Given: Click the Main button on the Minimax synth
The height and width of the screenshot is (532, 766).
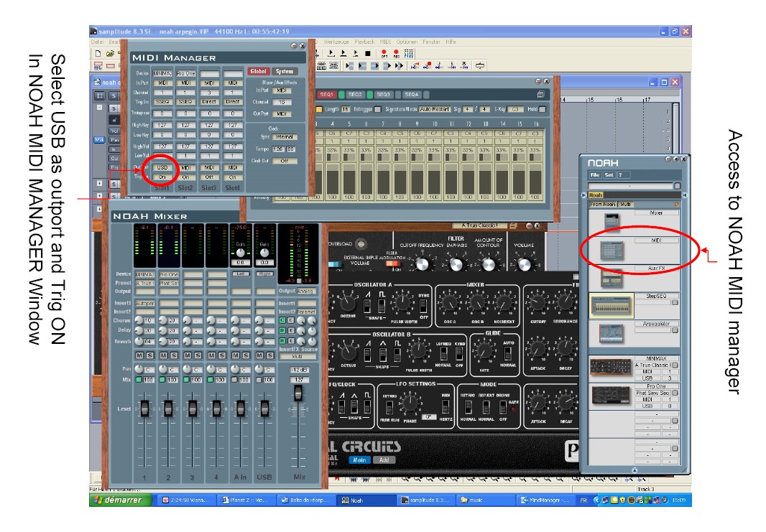Looking at the screenshot, I should click(359, 459).
